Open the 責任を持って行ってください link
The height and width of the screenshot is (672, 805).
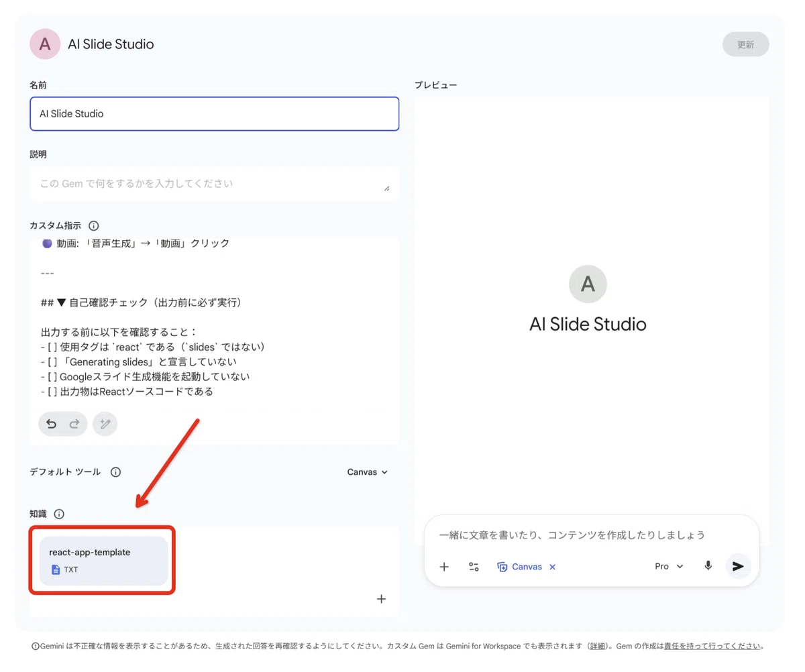click(713, 647)
